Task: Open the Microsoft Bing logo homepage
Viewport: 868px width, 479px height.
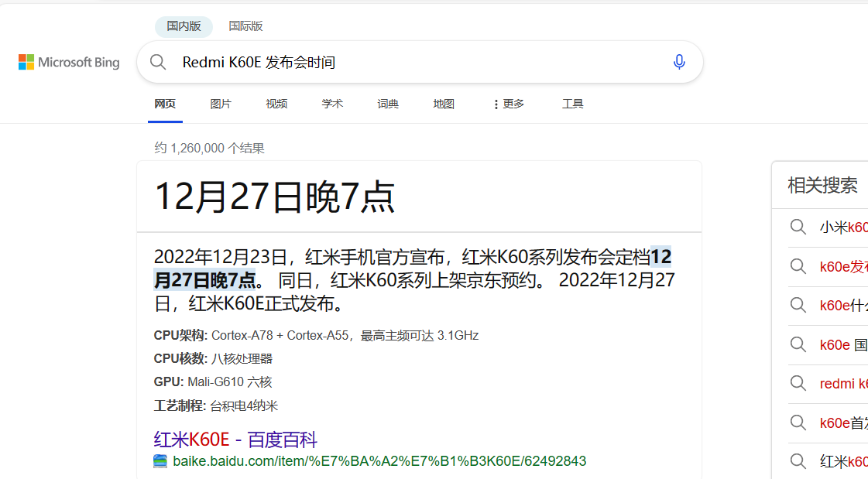Action: pyautogui.click(x=69, y=62)
